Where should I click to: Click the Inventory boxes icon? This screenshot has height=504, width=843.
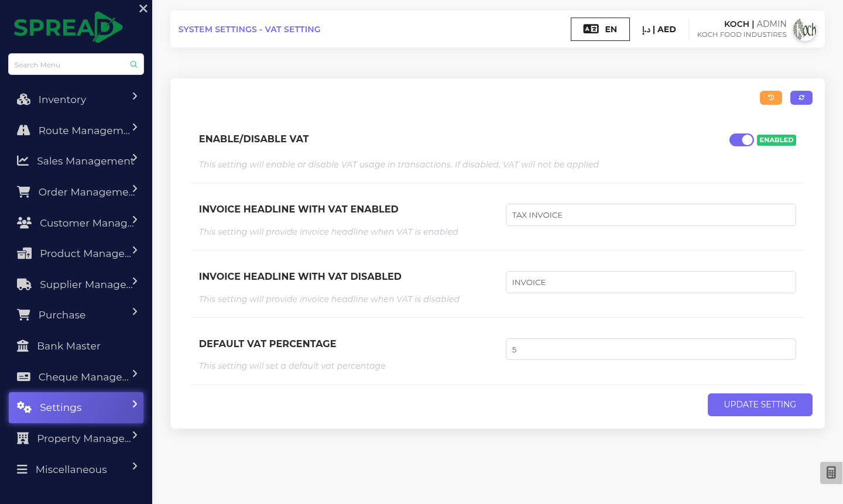pyautogui.click(x=23, y=100)
